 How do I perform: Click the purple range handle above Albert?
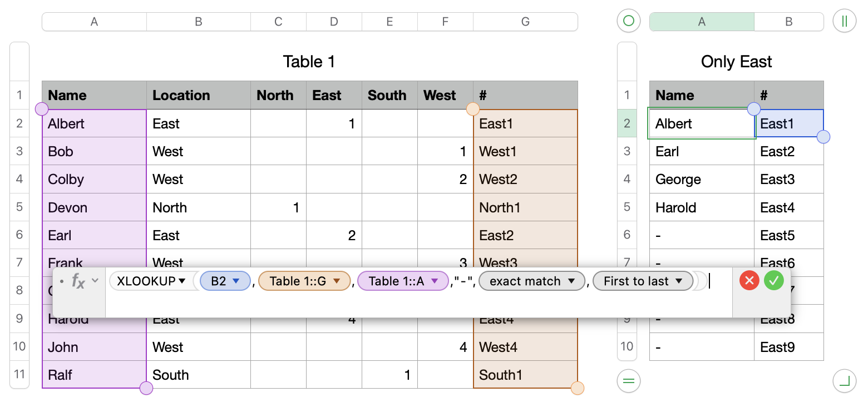pos(42,109)
